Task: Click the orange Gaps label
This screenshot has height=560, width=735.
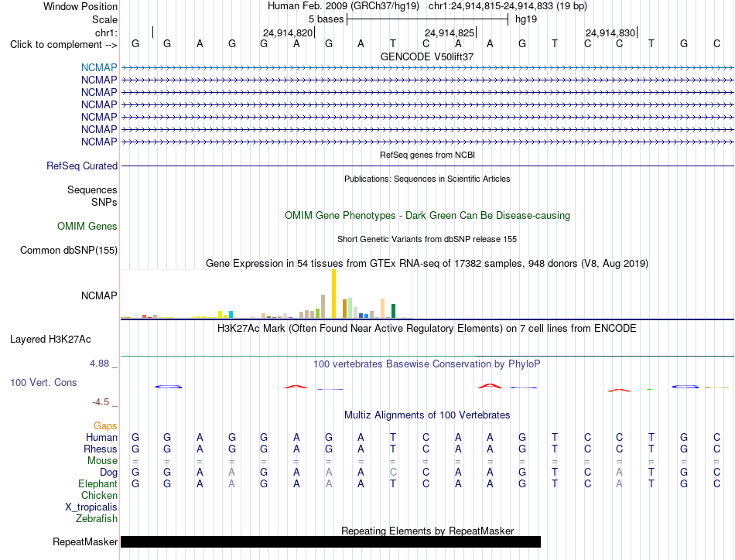Action: (105, 425)
